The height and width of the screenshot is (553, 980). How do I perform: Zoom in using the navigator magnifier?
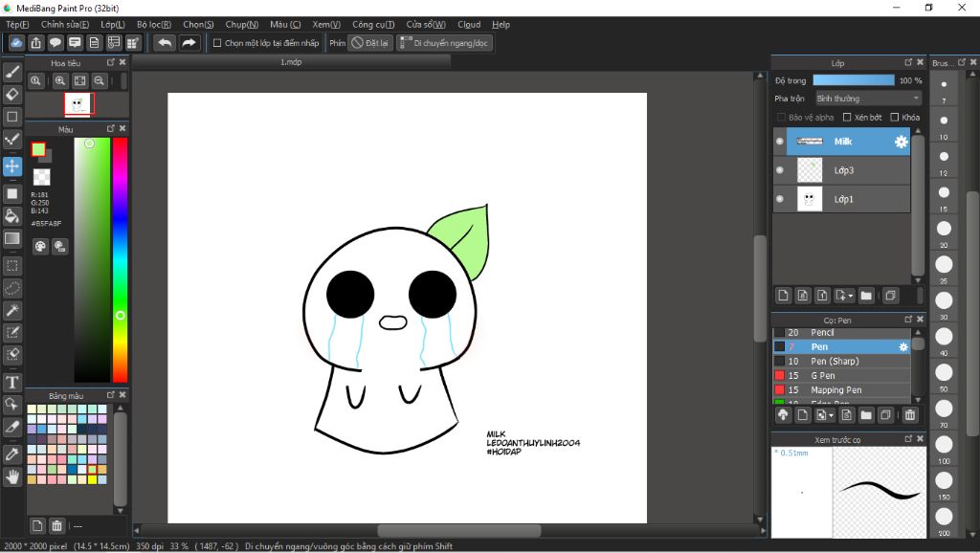pos(60,82)
